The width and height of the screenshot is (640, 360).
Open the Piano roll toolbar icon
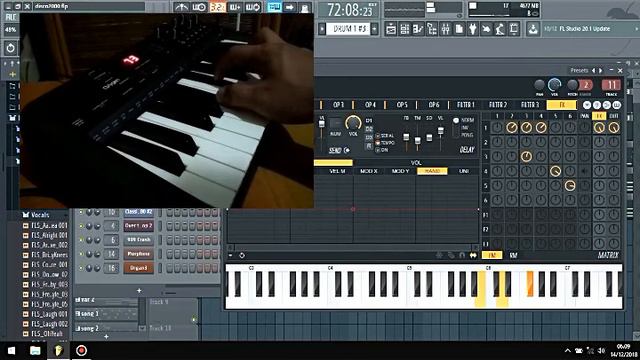[418, 29]
